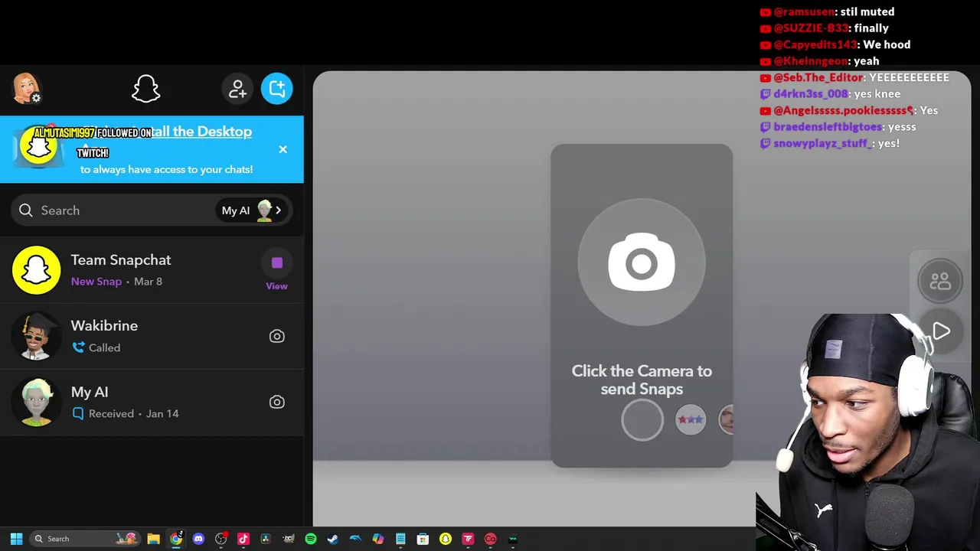
Task: Select the stars lens filter
Action: click(x=690, y=419)
